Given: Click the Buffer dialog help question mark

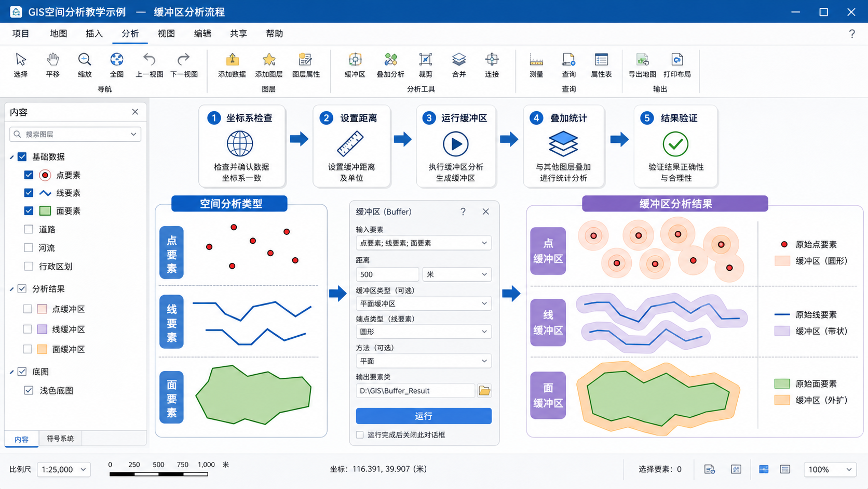Looking at the screenshot, I should coord(463,212).
